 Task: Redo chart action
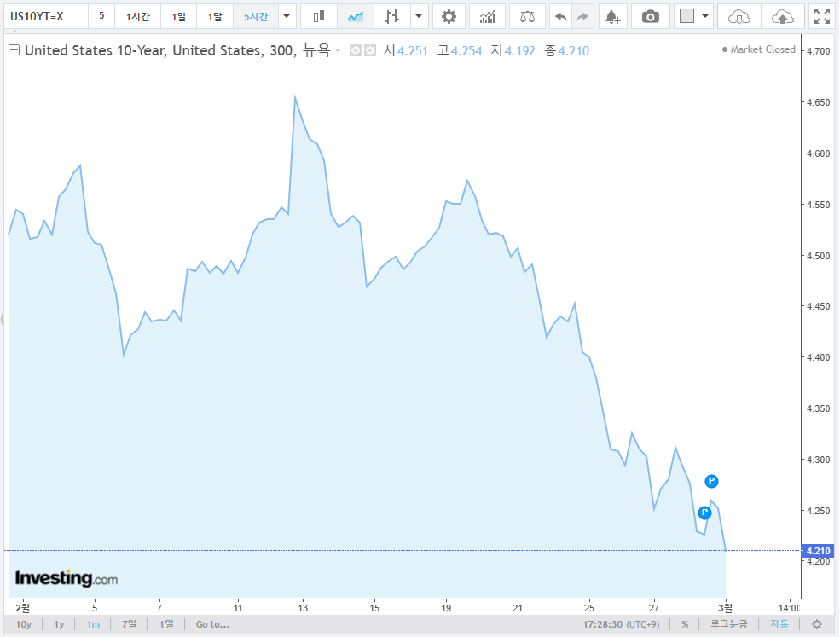[582, 16]
